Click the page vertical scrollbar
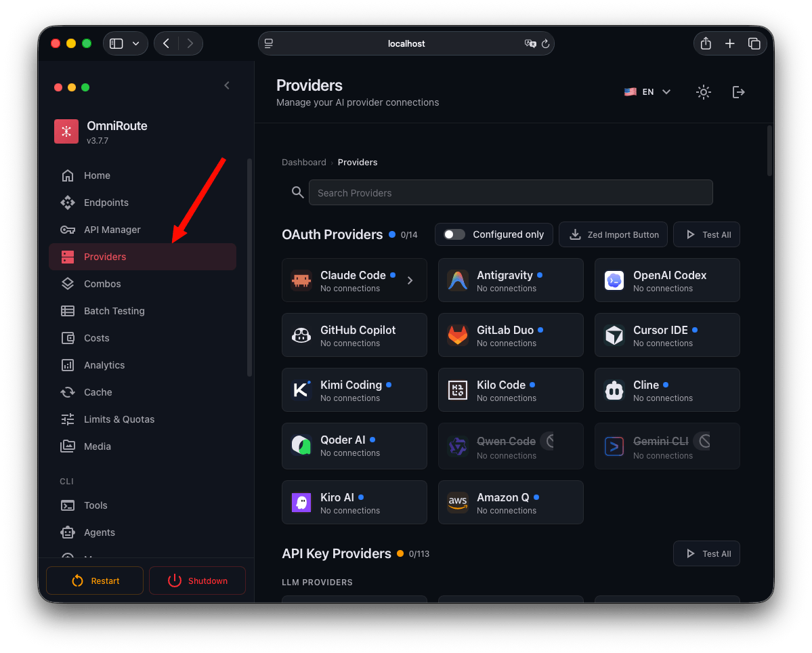Screen dimensions: 812x653 [x=769, y=150]
